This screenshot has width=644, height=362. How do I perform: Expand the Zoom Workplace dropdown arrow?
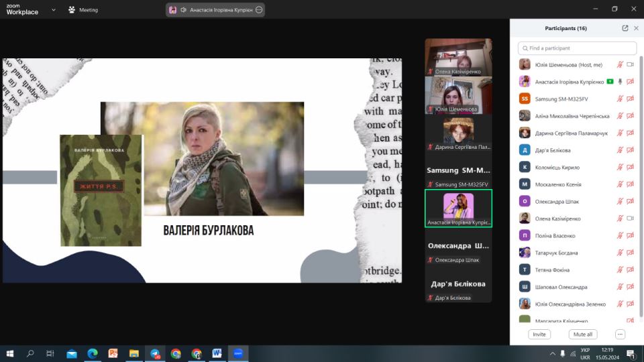point(54,10)
